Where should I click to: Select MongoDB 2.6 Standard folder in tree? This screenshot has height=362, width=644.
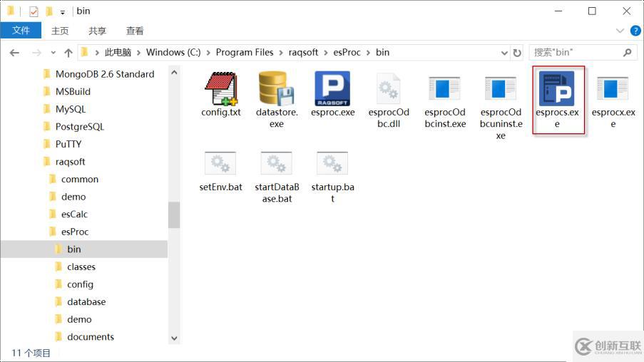tap(105, 74)
